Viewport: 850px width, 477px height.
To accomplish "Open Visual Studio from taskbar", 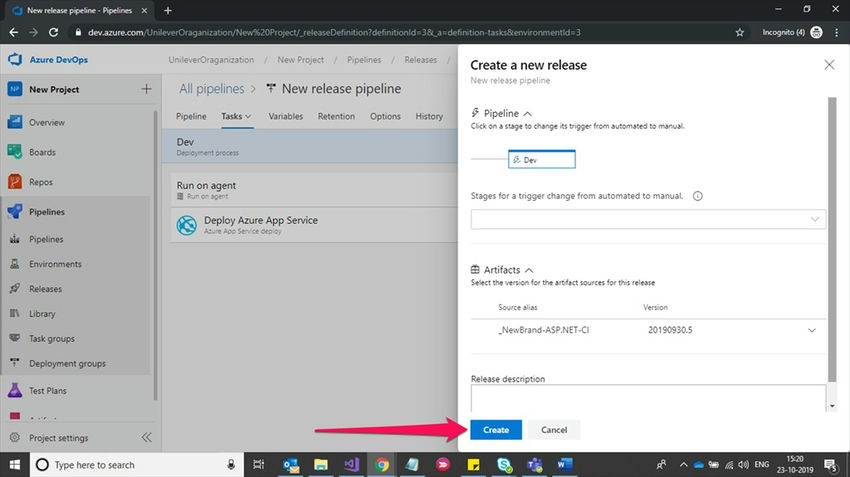I will point(351,465).
